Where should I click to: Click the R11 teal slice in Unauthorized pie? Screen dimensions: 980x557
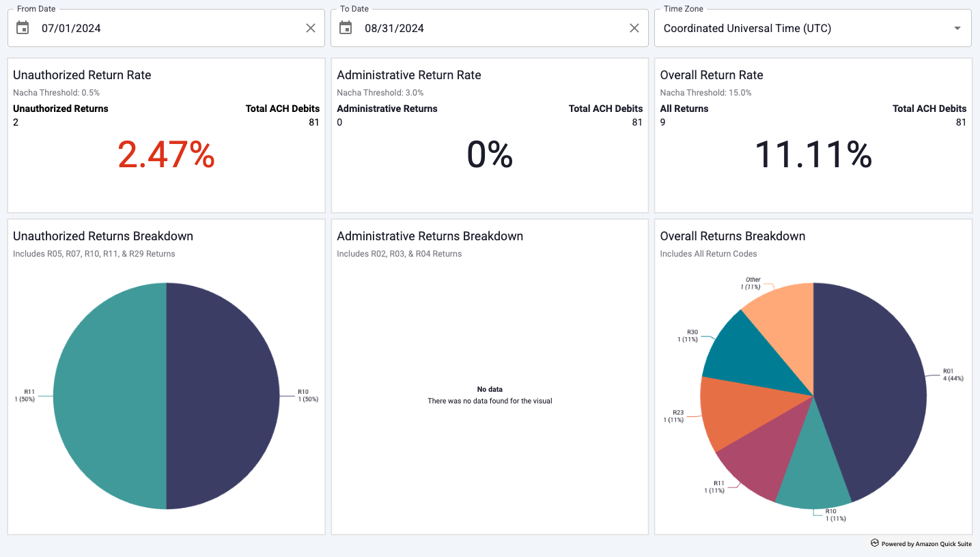point(109,396)
